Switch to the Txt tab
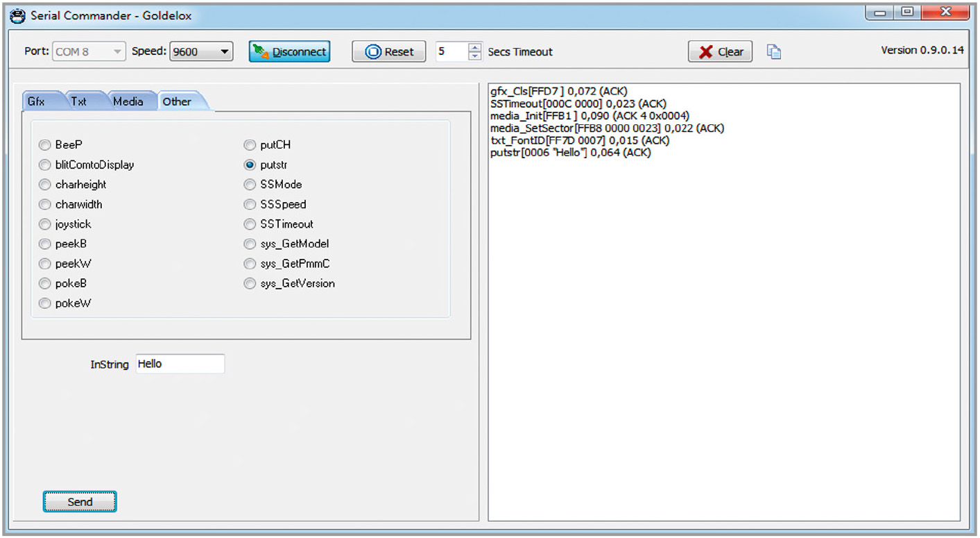980x538 pixels. pos(79,101)
